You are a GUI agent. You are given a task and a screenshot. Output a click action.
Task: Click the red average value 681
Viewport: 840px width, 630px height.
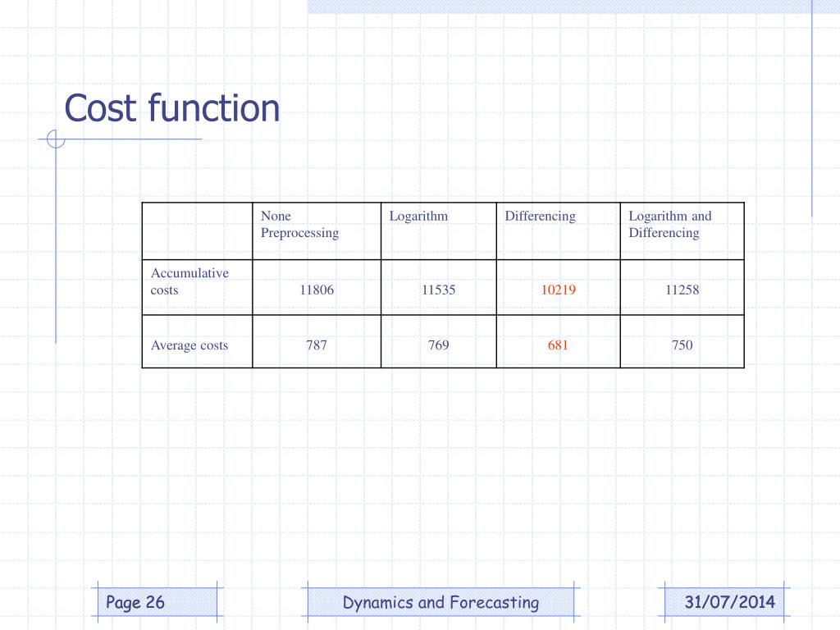(558, 345)
